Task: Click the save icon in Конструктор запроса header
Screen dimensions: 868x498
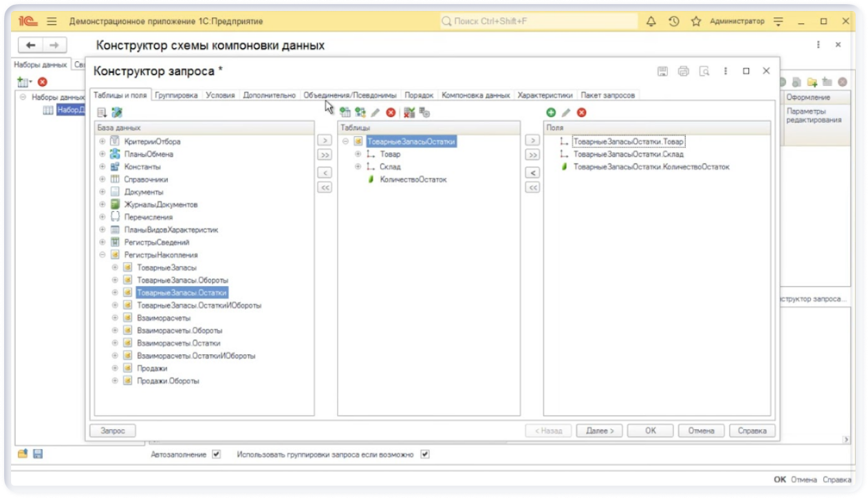Action: click(x=662, y=71)
